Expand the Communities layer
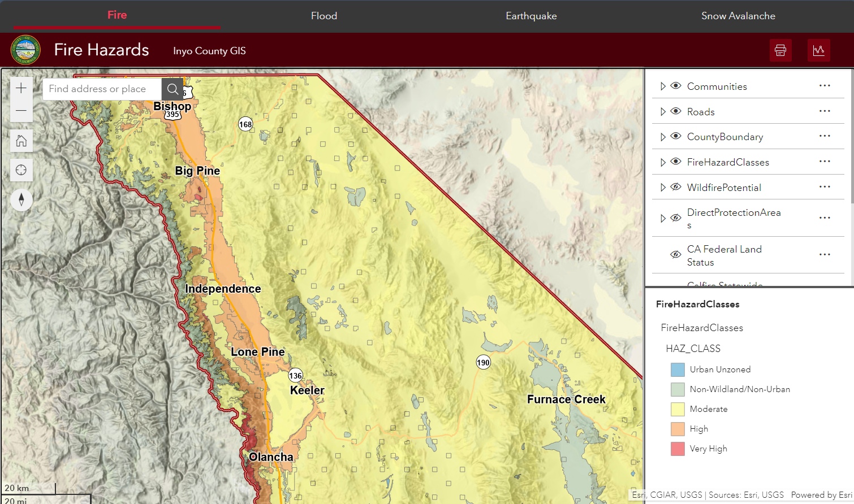 (x=663, y=86)
